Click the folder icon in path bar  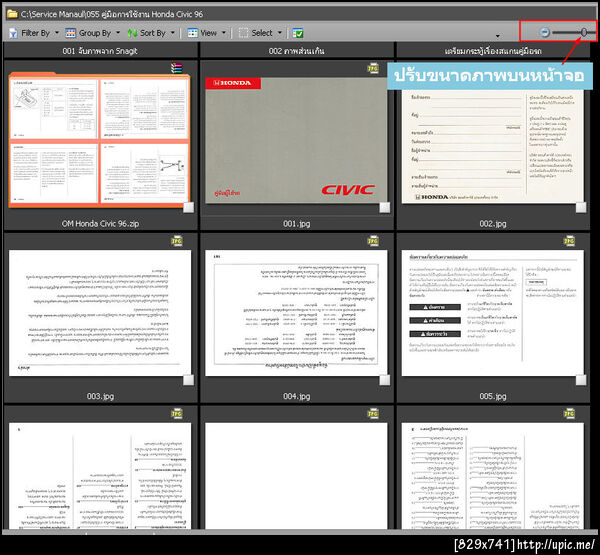[12, 14]
